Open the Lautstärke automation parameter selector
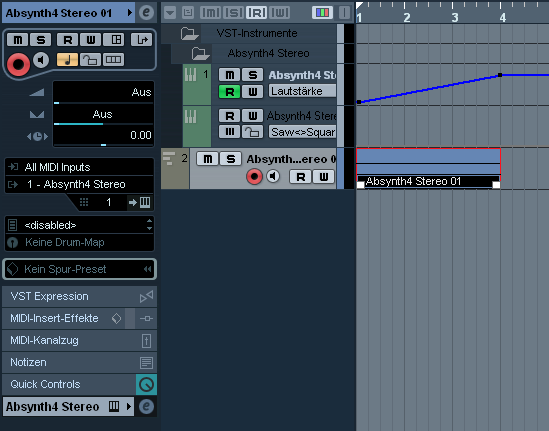The height and width of the screenshot is (431, 549). pyautogui.click(x=303, y=91)
